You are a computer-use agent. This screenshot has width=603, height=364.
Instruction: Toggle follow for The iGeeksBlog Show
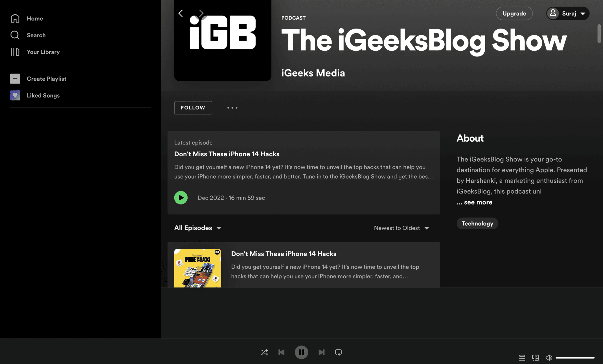tap(193, 108)
